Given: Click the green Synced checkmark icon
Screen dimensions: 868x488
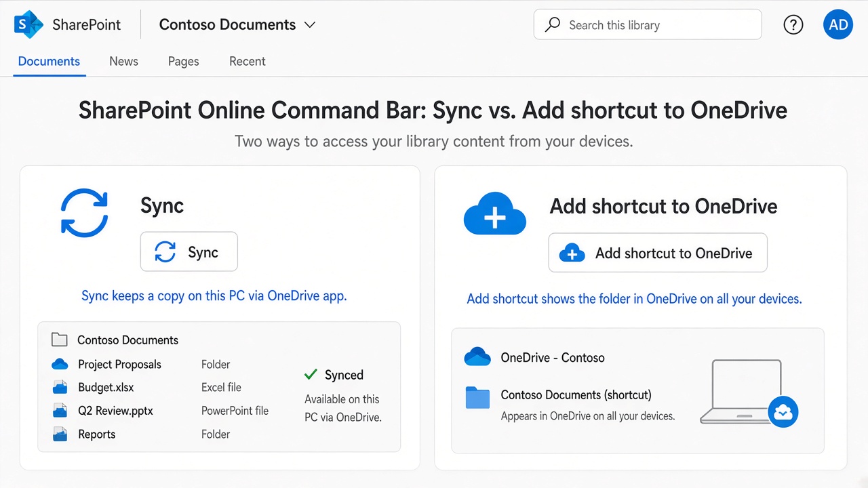Looking at the screenshot, I should coord(311,374).
